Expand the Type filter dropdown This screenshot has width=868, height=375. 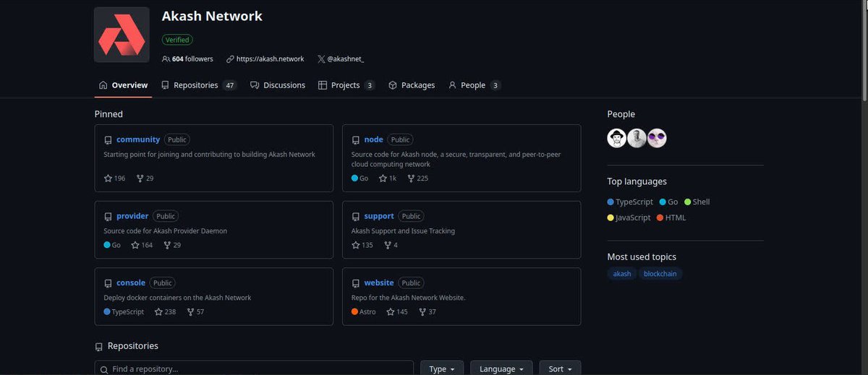[442, 368]
